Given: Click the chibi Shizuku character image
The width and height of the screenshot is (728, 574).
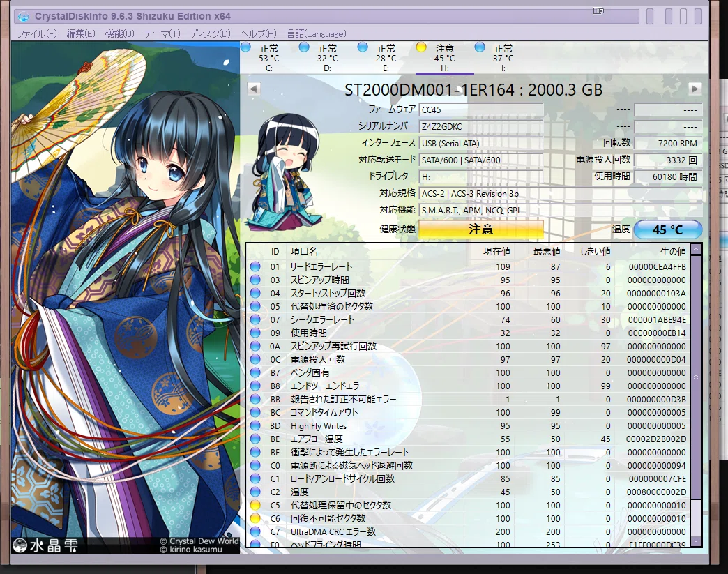Looking at the screenshot, I should (x=284, y=173).
